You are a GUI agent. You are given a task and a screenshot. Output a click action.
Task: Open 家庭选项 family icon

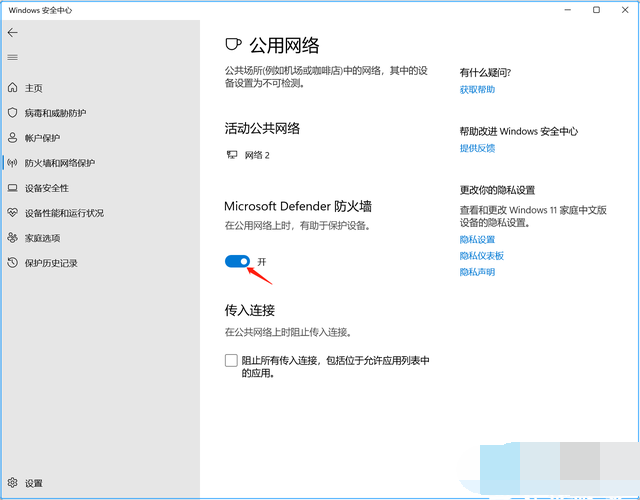(x=13, y=238)
